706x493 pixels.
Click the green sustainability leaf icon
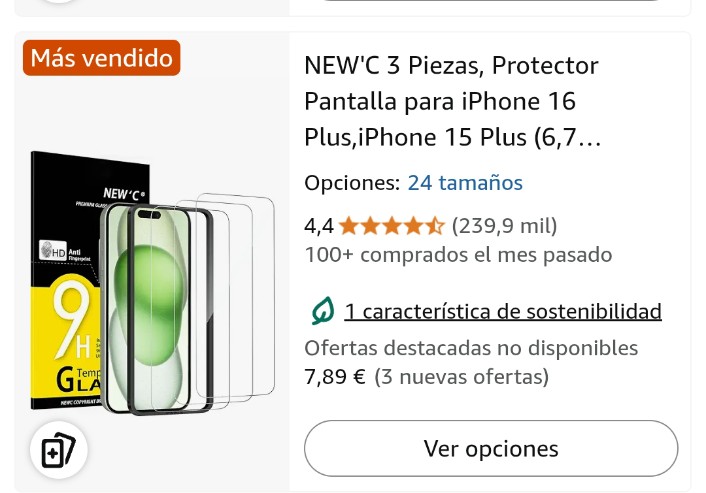pyautogui.click(x=323, y=311)
